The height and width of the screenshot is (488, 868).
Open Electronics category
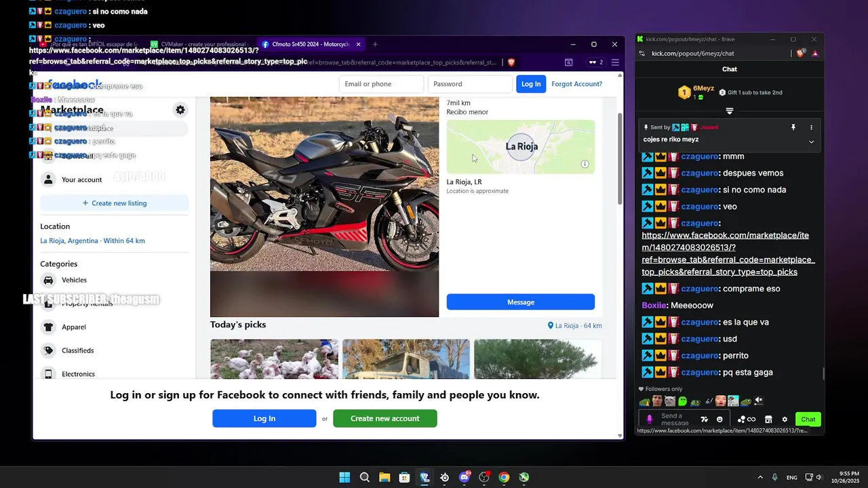point(114,373)
